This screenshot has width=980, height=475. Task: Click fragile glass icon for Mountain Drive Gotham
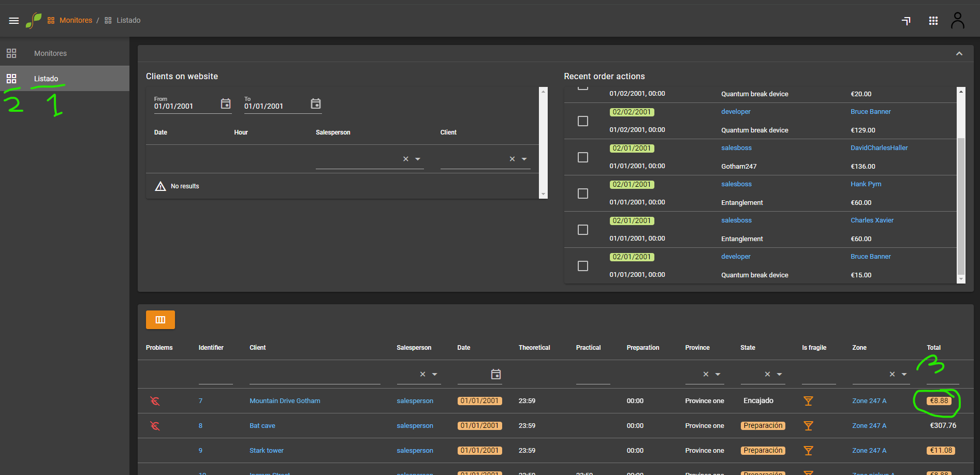[x=808, y=401]
